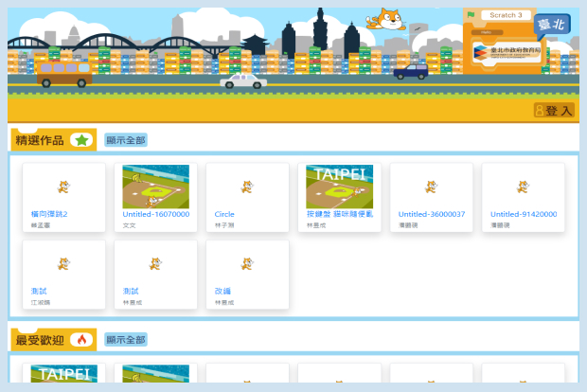
Task: Click the person icon in the 登入 button
Action: coord(540,111)
